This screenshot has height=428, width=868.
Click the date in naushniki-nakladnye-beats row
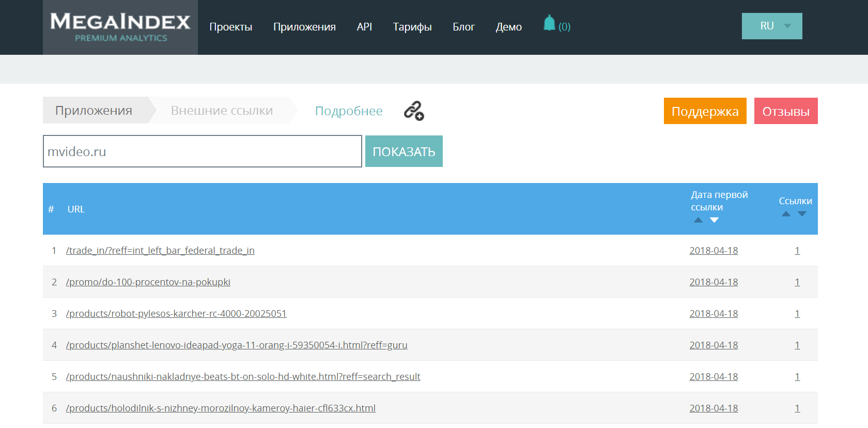click(714, 377)
